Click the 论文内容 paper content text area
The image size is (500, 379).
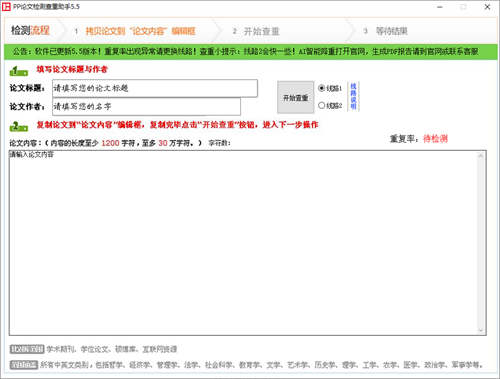tap(243, 243)
